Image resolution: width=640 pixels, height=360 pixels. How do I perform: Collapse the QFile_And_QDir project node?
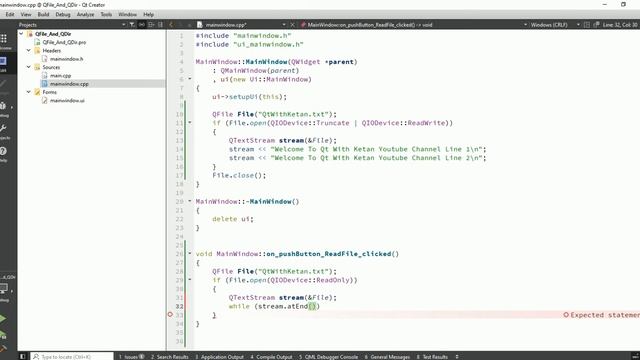(x=21, y=34)
